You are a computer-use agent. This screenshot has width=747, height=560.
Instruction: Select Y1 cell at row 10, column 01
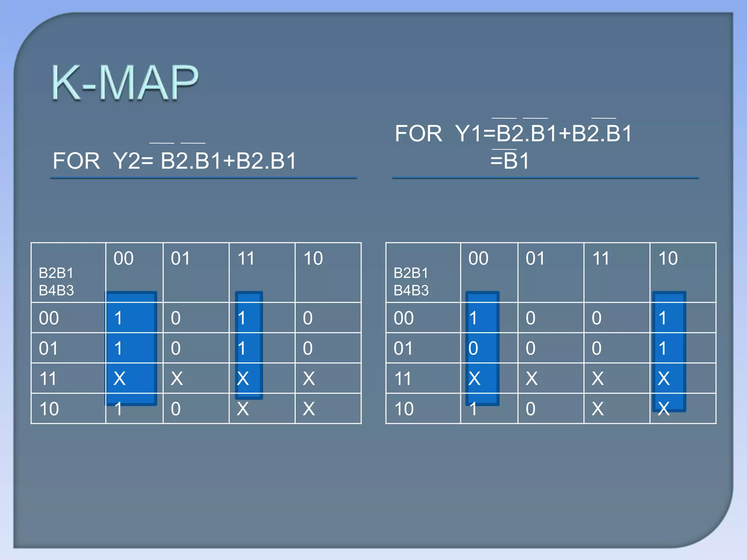[x=551, y=408]
